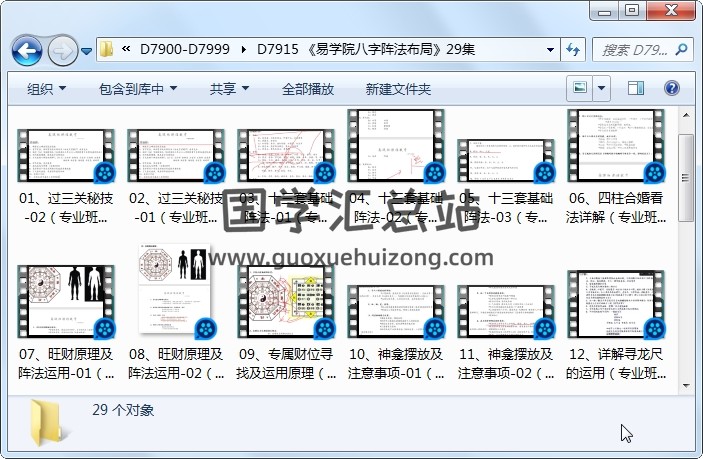Screen dimensions: 703x459
Task: Open the address bar history dropdown
Action: tap(550, 49)
